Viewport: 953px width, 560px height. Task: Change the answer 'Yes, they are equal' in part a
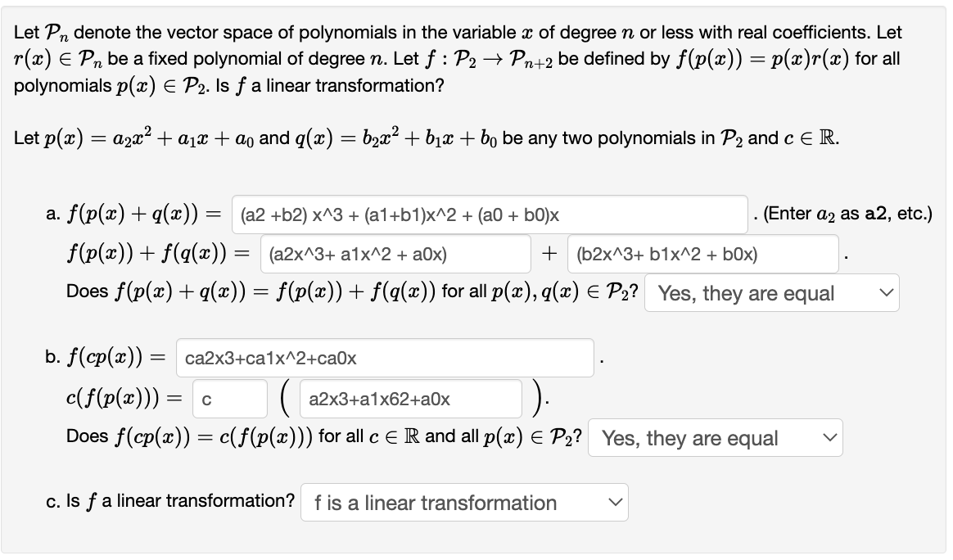(x=770, y=292)
